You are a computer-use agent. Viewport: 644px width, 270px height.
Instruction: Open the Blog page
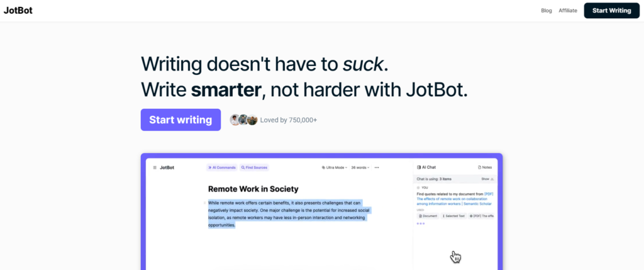(547, 11)
